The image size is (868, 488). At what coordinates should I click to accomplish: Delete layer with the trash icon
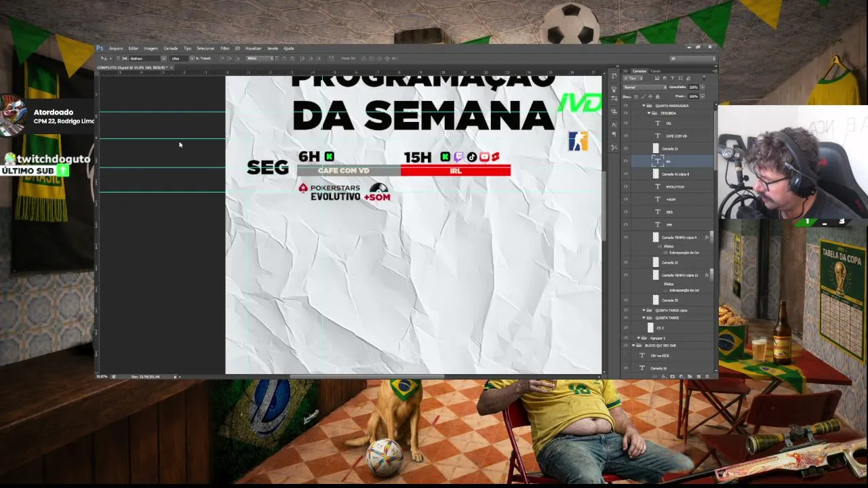point(707,376)
